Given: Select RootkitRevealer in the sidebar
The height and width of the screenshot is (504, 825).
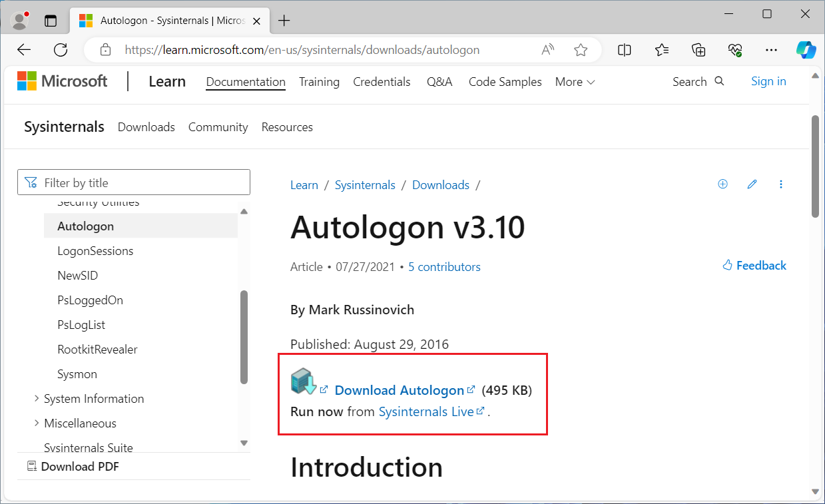Looking at the screenshot, I should 97,350.
